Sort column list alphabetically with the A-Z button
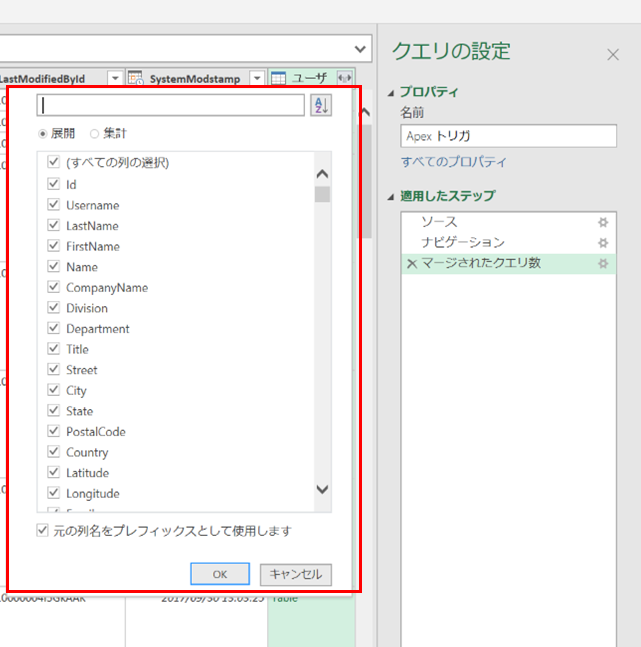 tap(321, 105)
